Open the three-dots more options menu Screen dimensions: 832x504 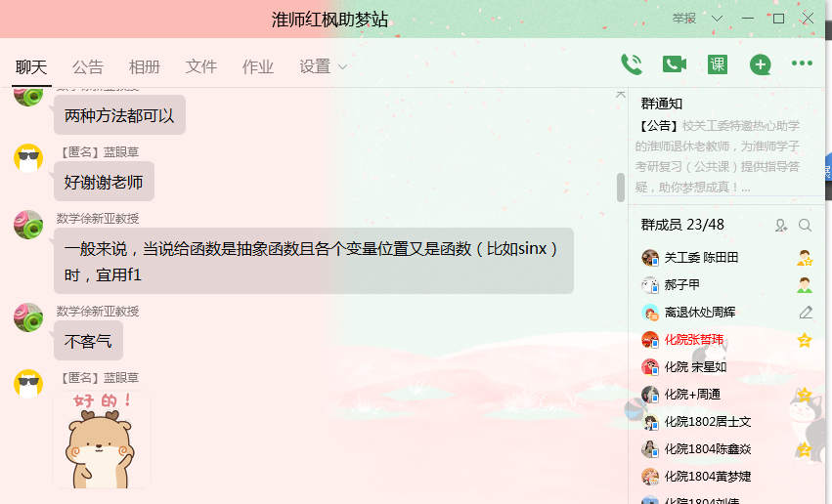[x=802, y=63]
